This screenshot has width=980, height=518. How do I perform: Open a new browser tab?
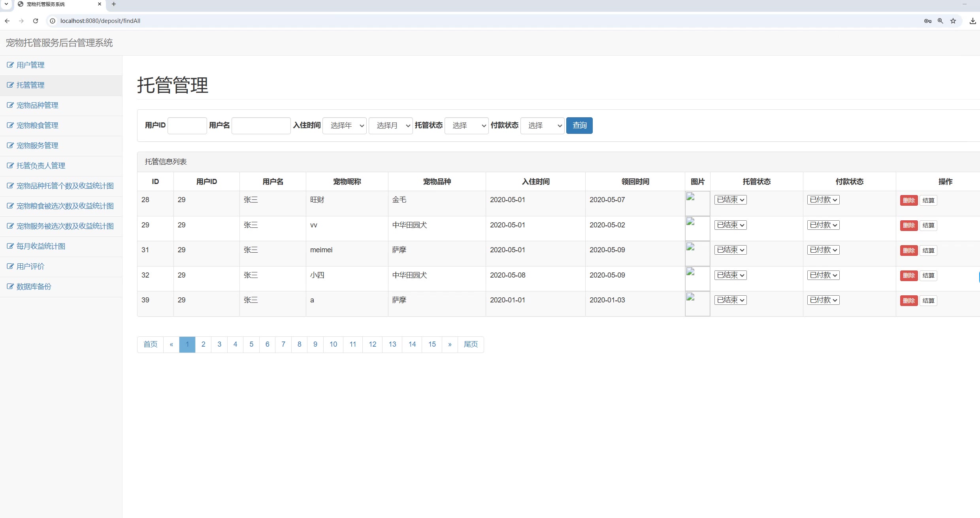[x=114, y=4]
